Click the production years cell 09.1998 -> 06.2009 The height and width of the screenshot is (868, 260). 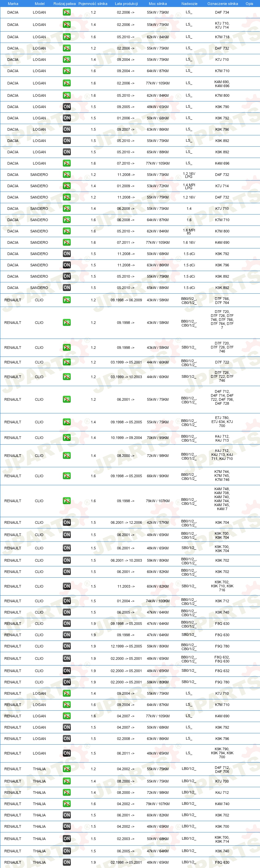pos(126,300)
